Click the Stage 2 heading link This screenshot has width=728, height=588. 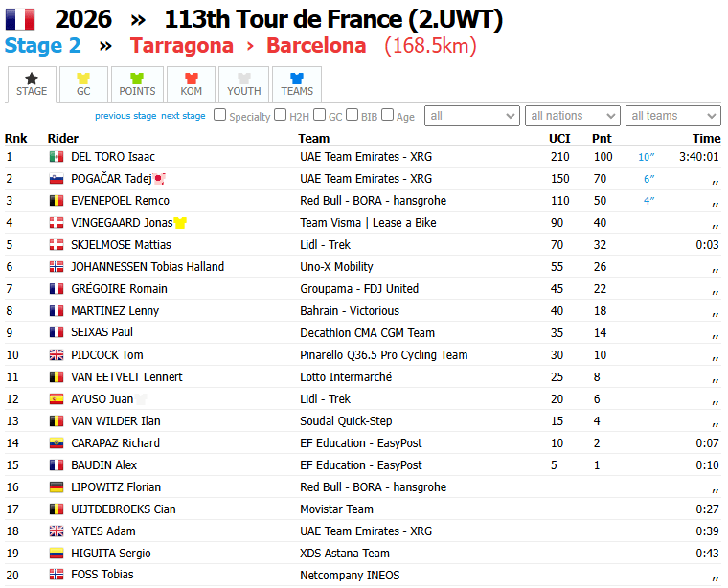coord(43,46)
